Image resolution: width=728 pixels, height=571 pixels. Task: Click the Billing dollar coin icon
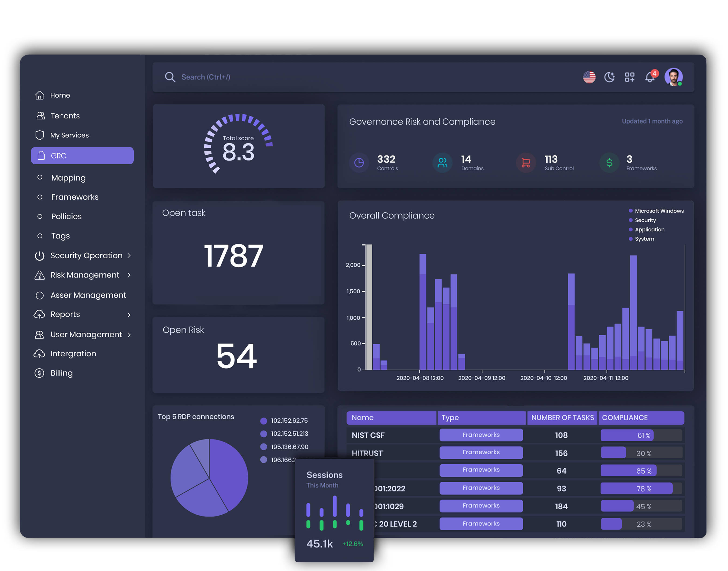point(39,373)
